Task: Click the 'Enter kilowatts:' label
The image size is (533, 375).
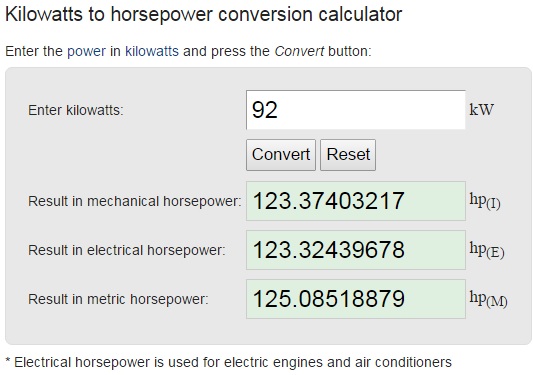Action: (76, 110)
